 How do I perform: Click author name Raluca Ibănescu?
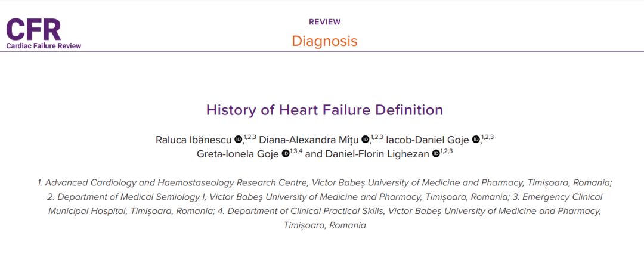(x=193, y=140)
